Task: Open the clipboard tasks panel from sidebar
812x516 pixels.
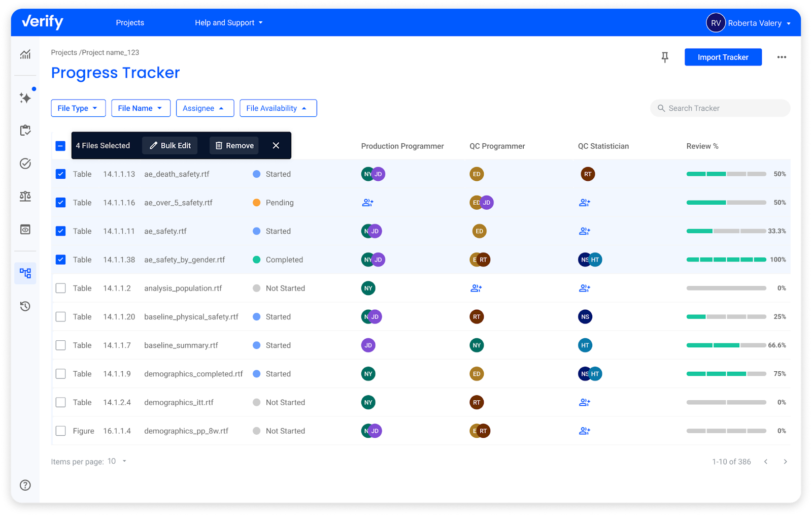Action: click(25, 131)
